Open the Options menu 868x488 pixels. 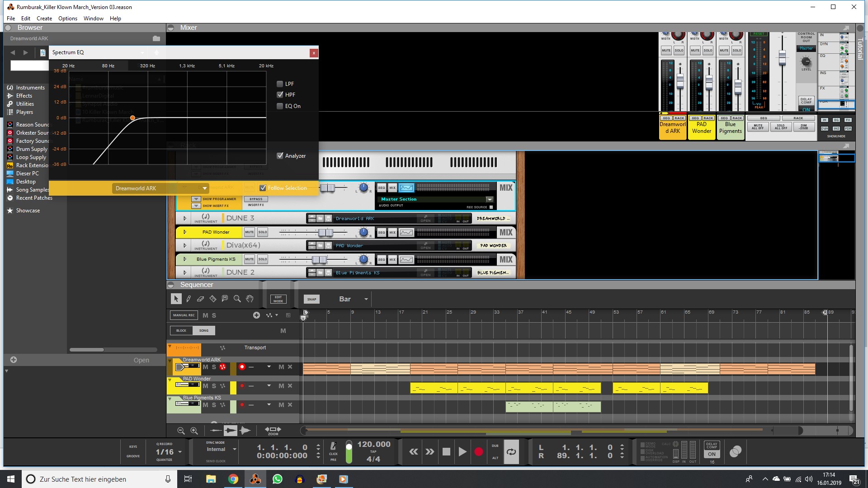68,19
